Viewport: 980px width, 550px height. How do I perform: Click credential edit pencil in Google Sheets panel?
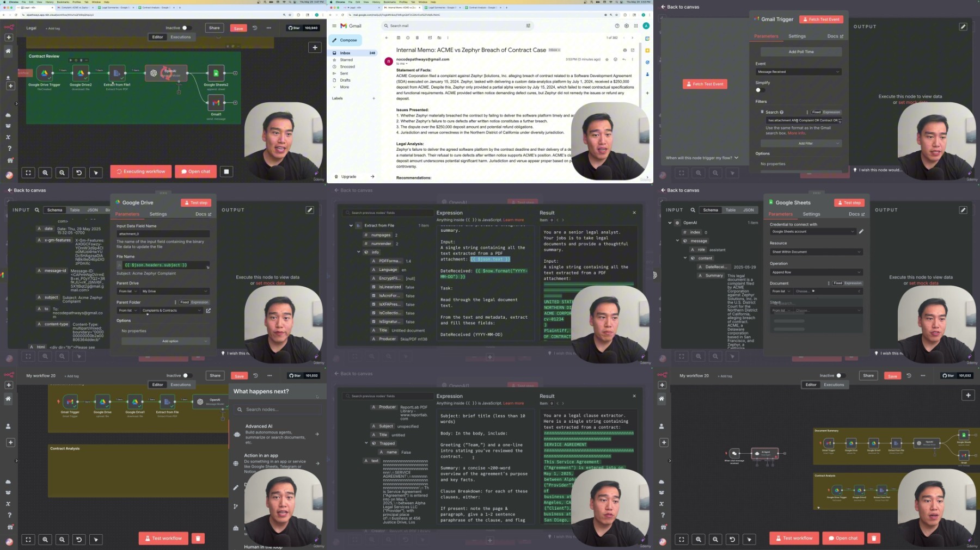tap(861, 232)
